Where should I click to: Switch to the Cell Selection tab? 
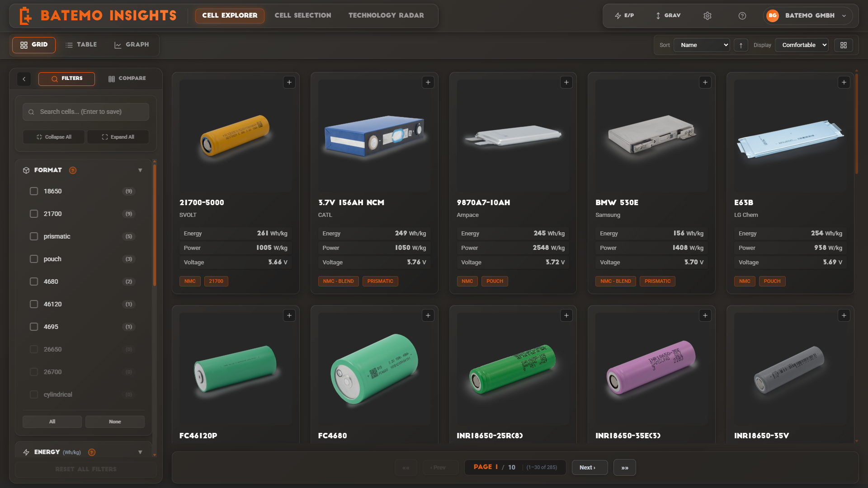pyautogui.click(x=302, y=15)
